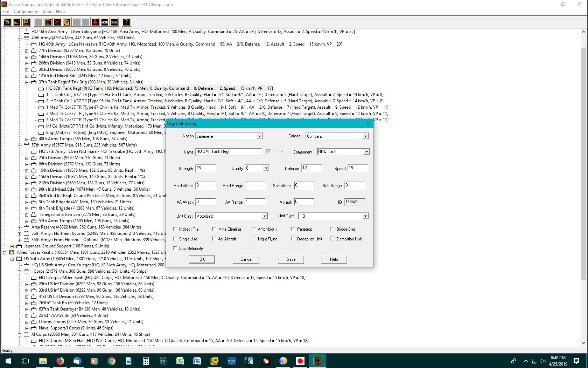
Task: Click the Save floppy disk toolbar icon
Action: [x=26, y=22]
